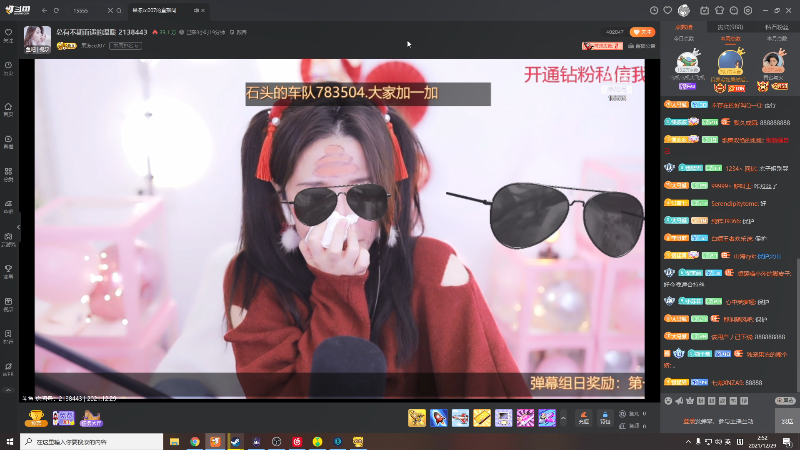
Task: Click the crown icon in chat toolbar
Action: (x=690, y=401)
